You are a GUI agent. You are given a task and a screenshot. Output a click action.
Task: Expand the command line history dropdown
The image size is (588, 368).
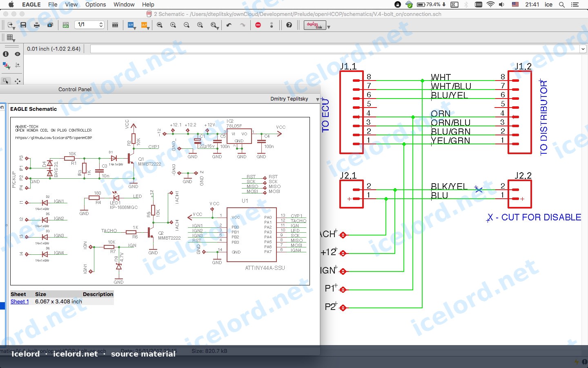583,49
